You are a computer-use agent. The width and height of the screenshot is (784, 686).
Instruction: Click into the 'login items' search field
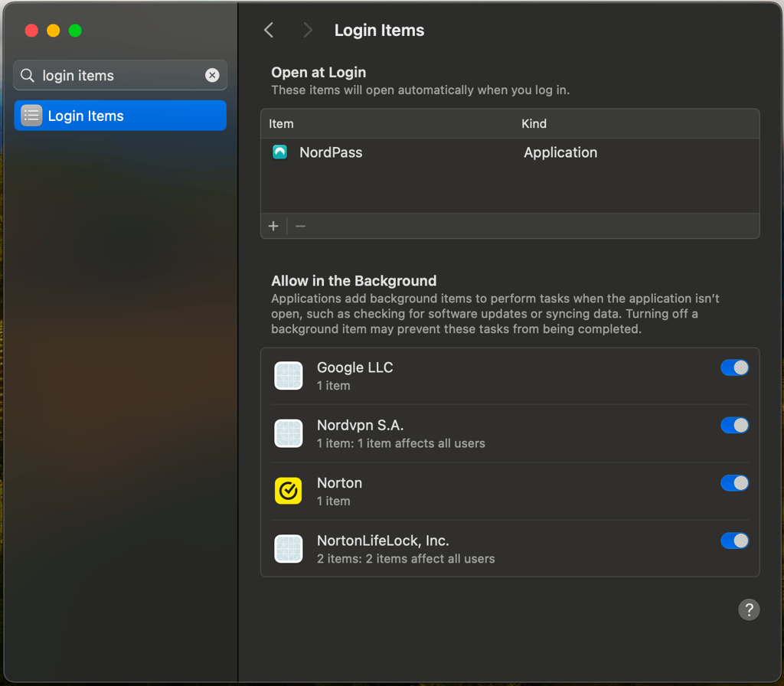[x=120, y=75]
